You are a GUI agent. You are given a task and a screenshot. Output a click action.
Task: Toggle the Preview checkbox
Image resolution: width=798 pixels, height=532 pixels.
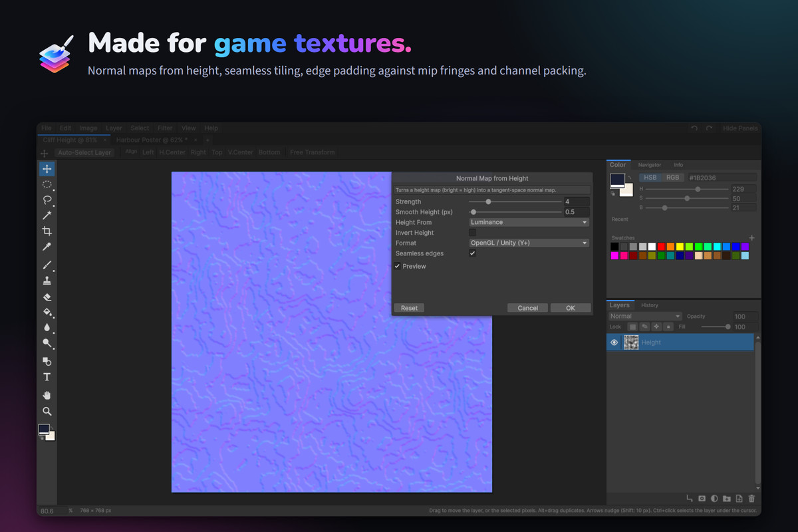[397, 266]
